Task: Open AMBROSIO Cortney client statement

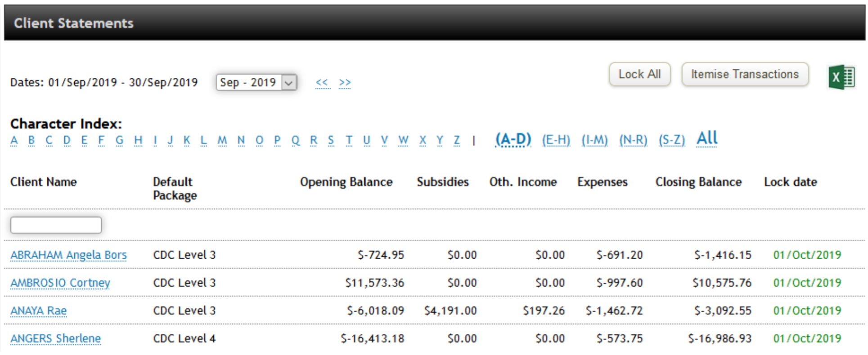Action: 60,283
